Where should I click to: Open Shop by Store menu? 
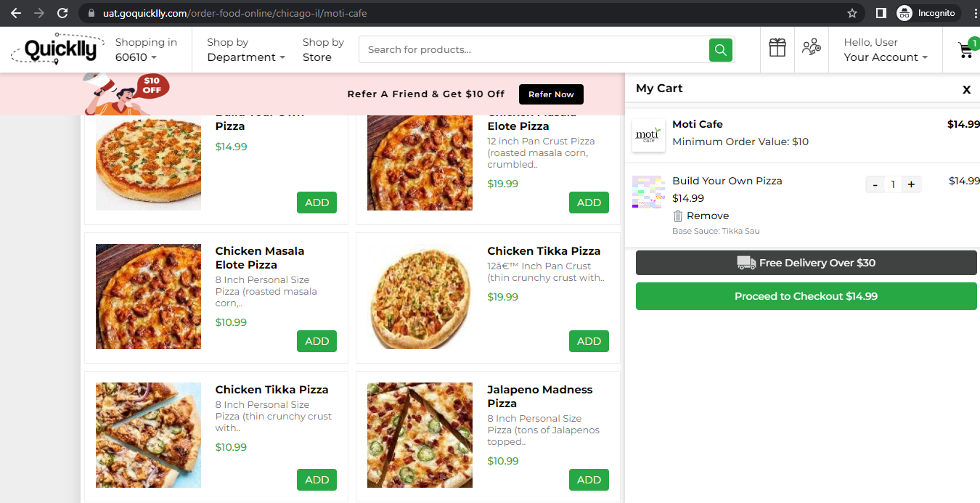[x=323, y=49]
